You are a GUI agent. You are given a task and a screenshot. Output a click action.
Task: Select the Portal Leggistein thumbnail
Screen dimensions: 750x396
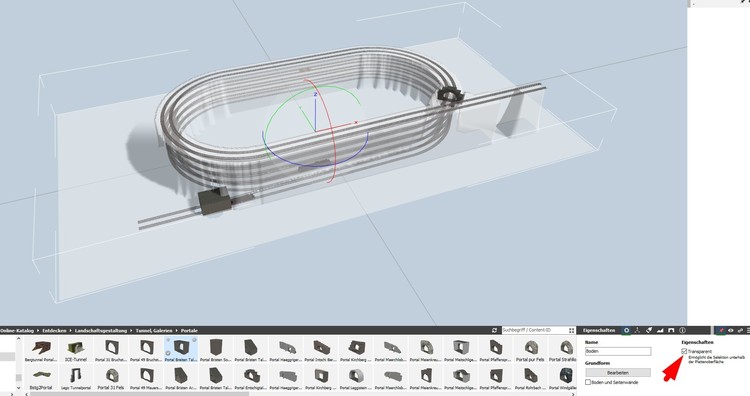tap(356, 378)
